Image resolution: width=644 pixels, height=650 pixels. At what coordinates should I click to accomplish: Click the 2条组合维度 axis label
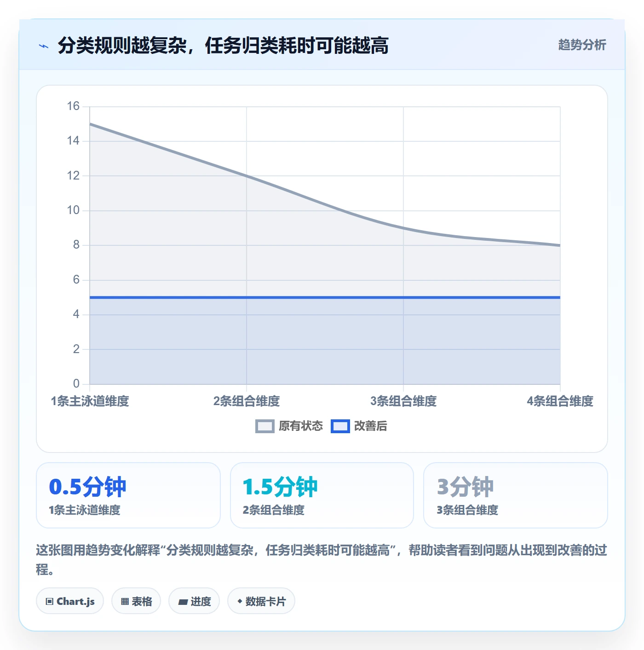coord(247,401)
